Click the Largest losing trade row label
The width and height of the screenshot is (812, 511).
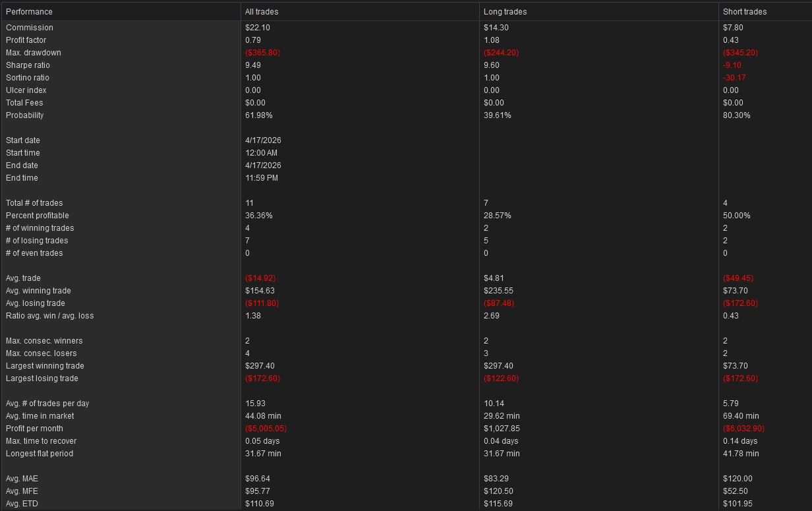pos(42,378)
